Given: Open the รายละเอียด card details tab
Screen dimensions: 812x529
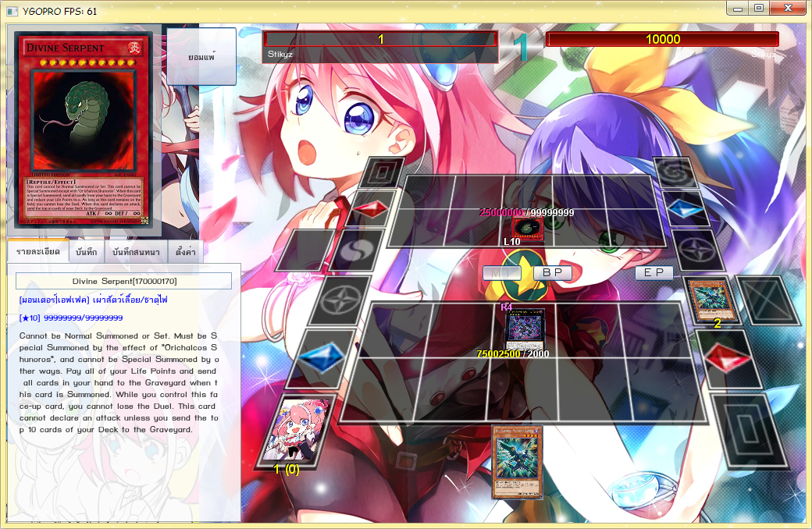Looking at the screenshot, I should coord(37,252).
